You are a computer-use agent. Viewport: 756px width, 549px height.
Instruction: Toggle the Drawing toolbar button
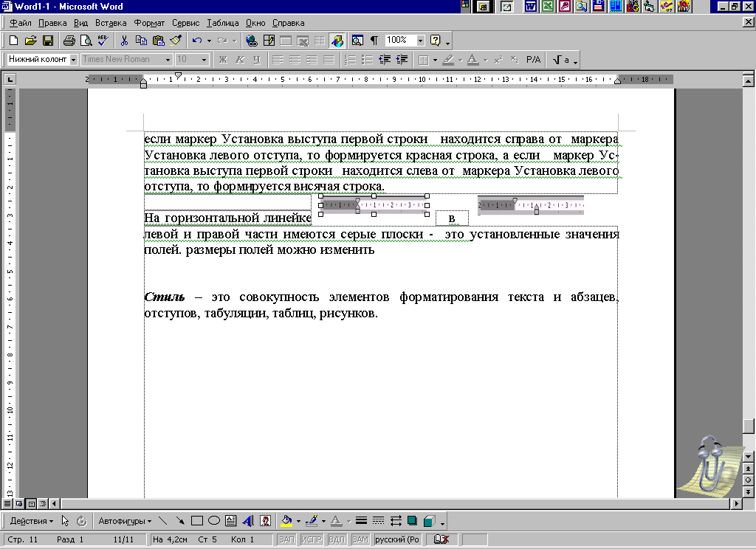(x=337, y=41)
